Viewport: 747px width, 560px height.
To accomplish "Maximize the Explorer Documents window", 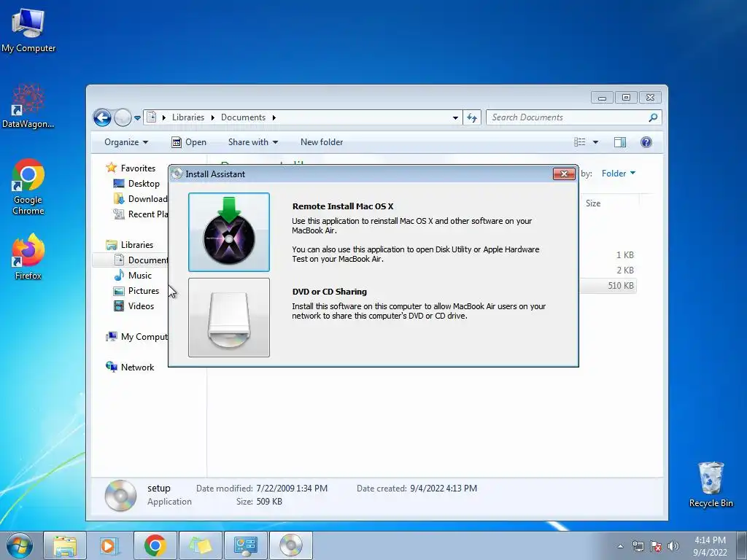I will [x=626, y=98].
